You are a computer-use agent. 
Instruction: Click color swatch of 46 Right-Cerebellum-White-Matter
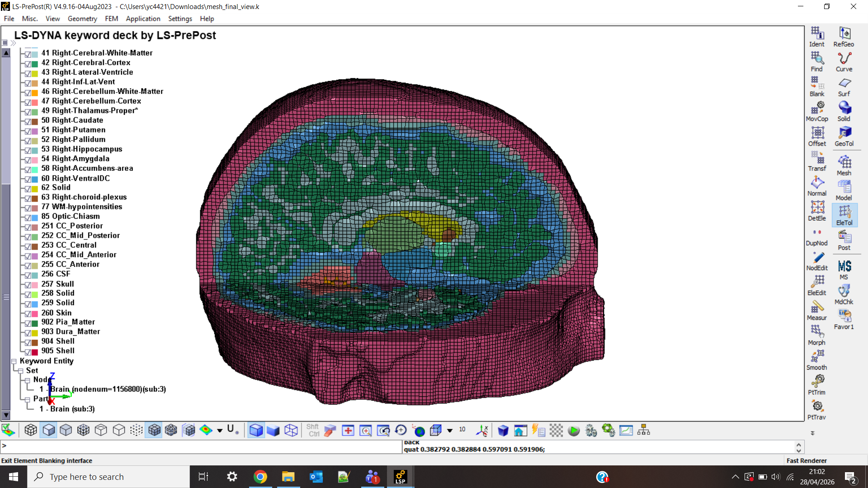35,92
